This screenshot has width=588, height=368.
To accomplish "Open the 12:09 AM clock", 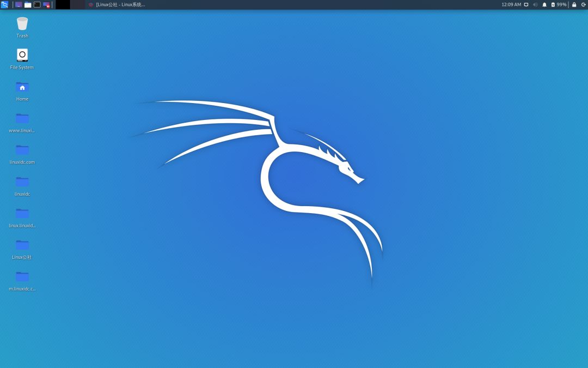I will [511, 4].
